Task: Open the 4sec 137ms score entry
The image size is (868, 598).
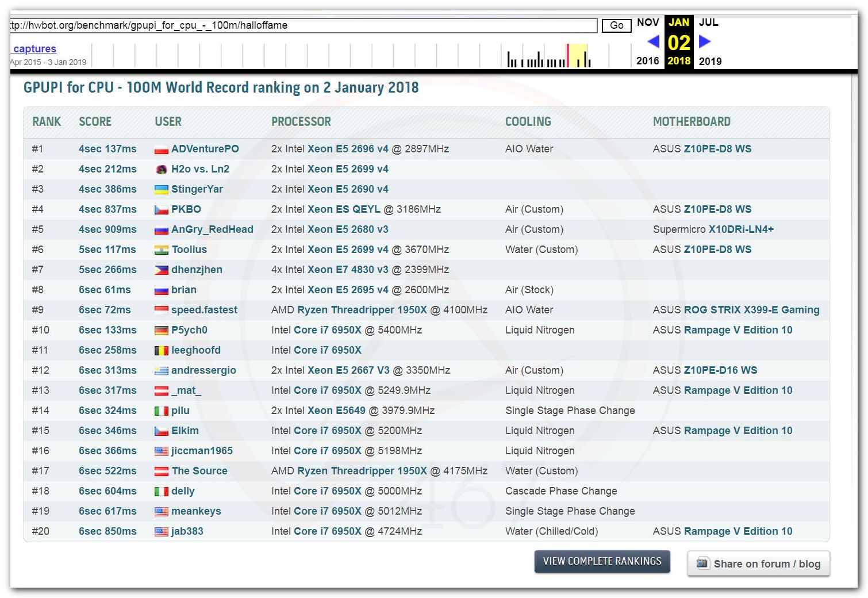Action: click(x=107, y=149)
